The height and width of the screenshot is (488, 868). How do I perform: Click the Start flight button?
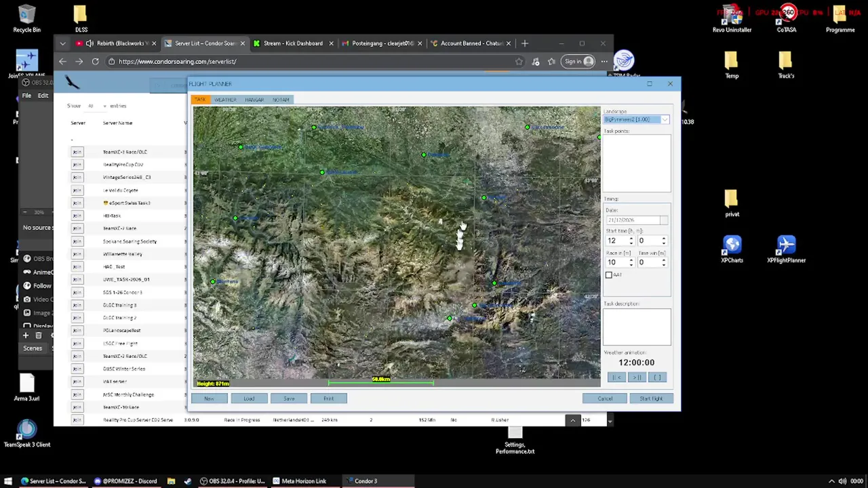pos(651,399)
